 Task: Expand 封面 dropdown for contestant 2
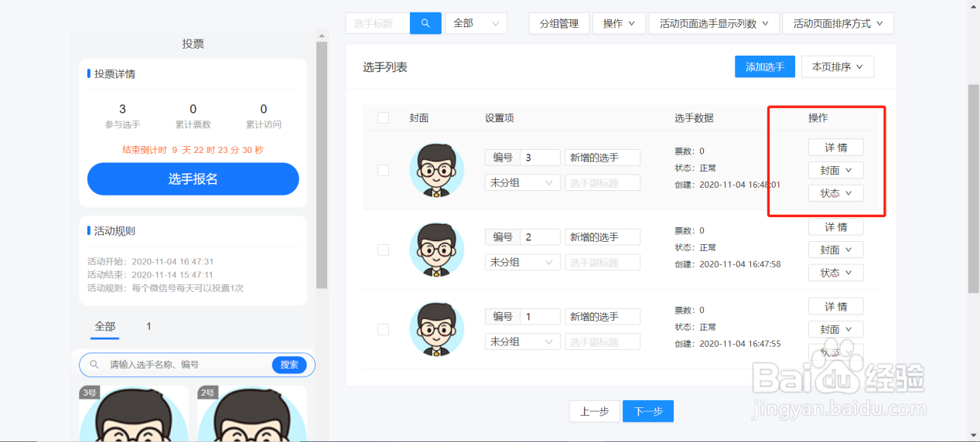pos(835,250)
